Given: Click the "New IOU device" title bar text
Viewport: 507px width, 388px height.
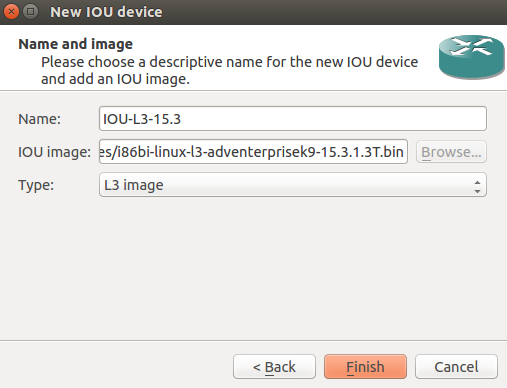Looking at the screenshot, I should coord(106,12).
